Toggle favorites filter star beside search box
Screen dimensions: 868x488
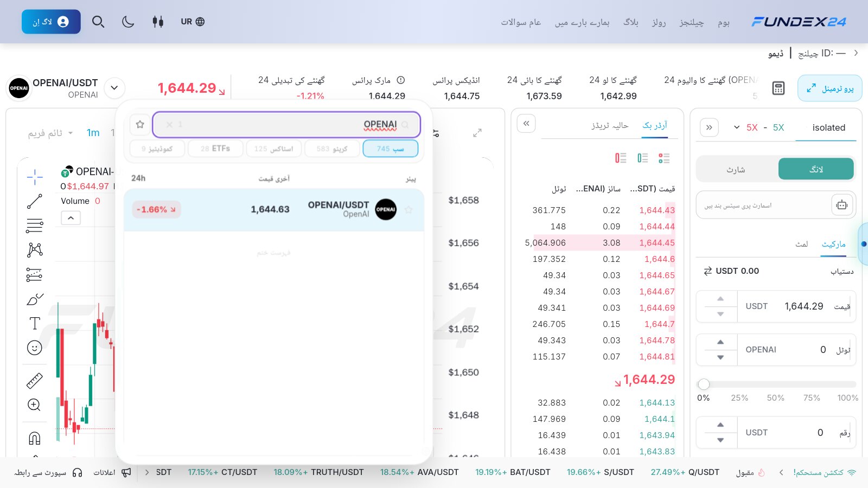coord(140,124)
